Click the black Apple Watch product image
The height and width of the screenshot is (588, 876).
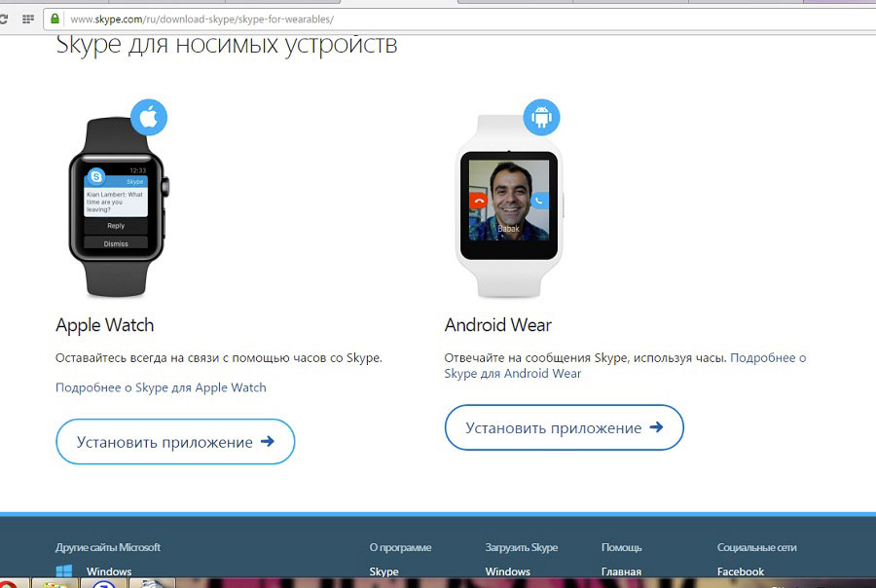tap(119, 206)
